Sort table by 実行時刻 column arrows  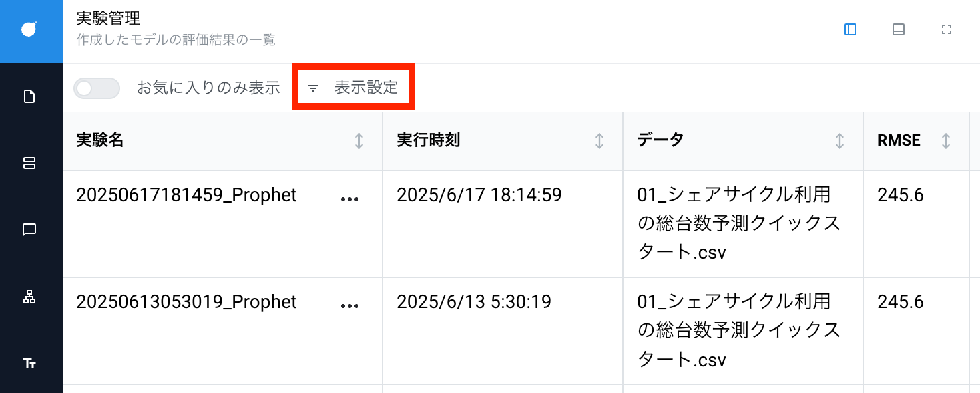point(599,141)
